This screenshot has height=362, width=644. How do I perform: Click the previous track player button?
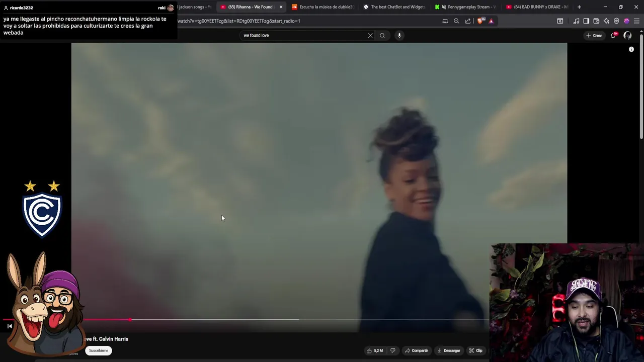coord(10,326)
